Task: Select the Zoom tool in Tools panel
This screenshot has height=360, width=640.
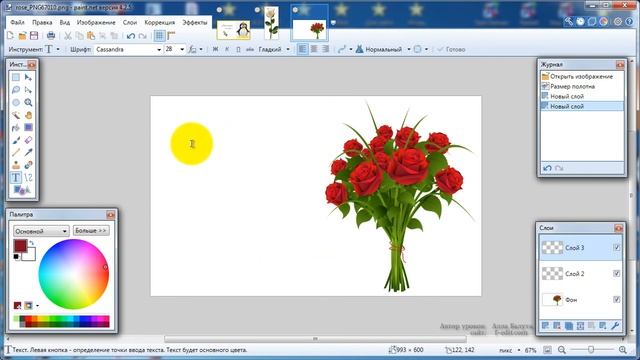Action: [28, 102]
